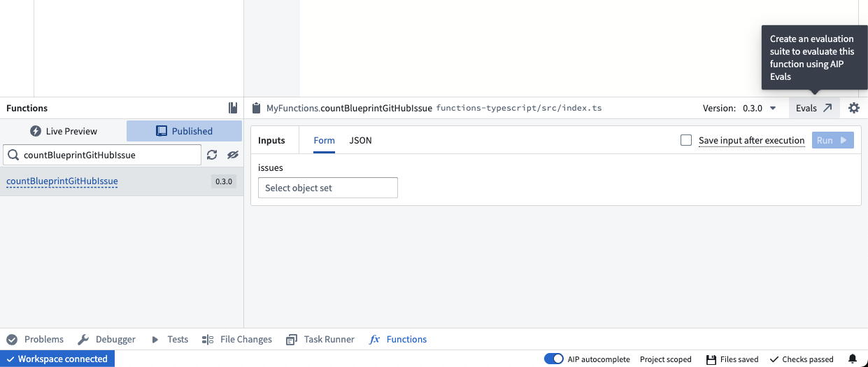Select the Form input tab
This screenshot has height=367, width=868.
click(325, 140)
